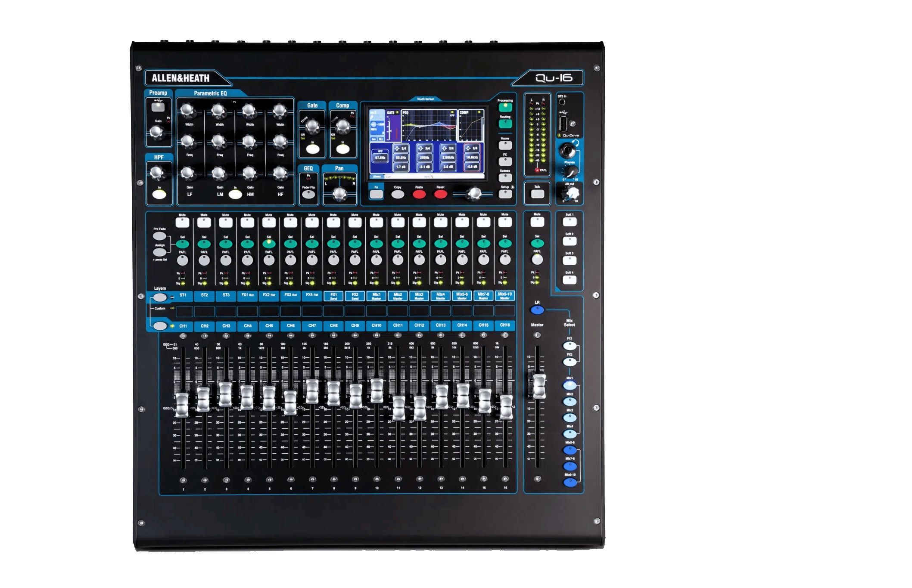Trigger the Soft 1 key
Screen dimensions: 912x588
click(x=570, y=222)
